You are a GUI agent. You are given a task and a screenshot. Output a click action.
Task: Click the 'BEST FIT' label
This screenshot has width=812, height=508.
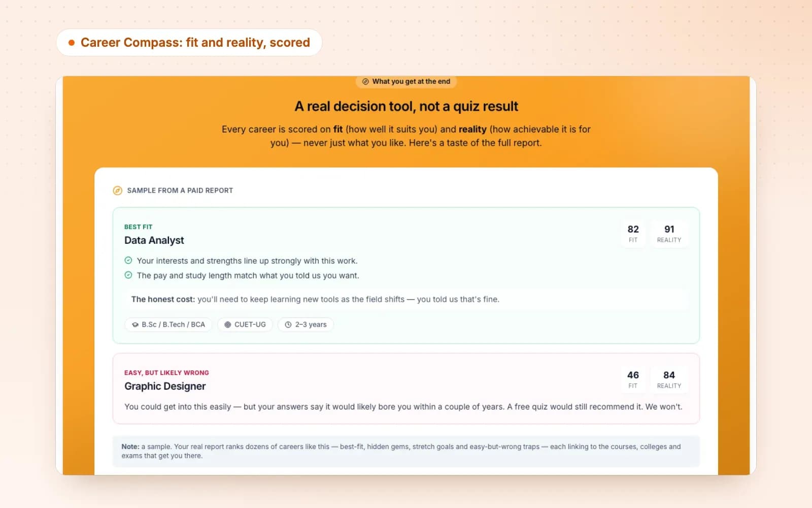tap(138, 227)
